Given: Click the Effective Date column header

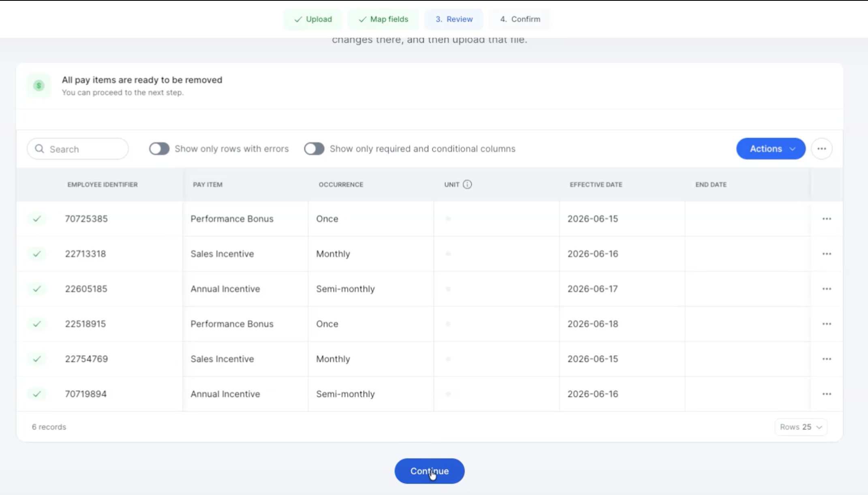Looking at the screenshot, I should click(x=596, y=185).
